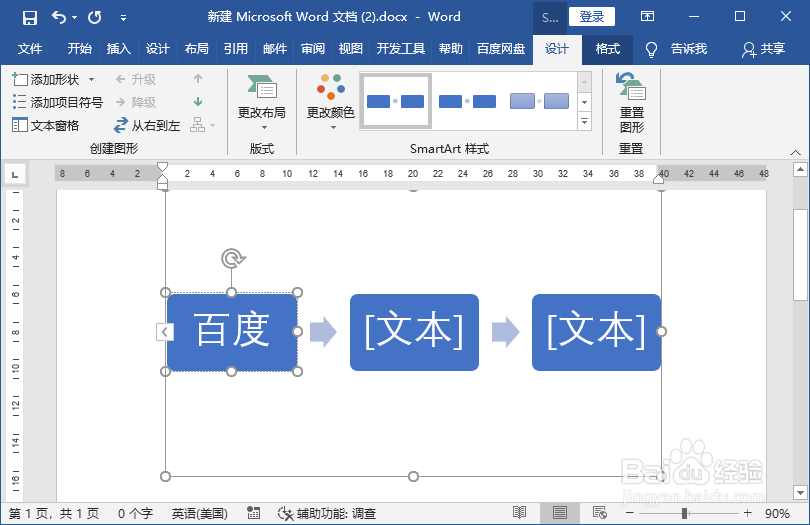The height and width of the screenshot is (525, 810).
Task: Open the 更改布局 layout gallery
Action: pyautogui.click(x=262, y=103)
